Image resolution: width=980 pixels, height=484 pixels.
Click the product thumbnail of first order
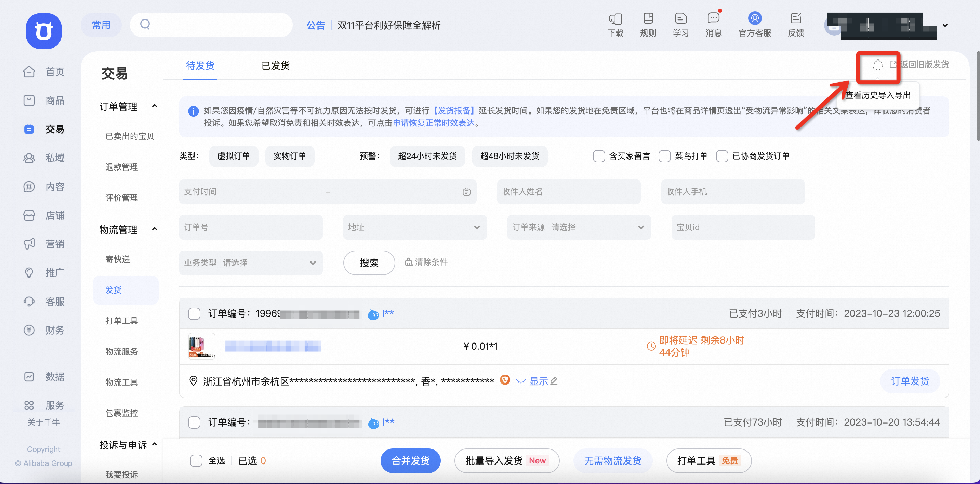pyautogui.click(x=202, y=346)
